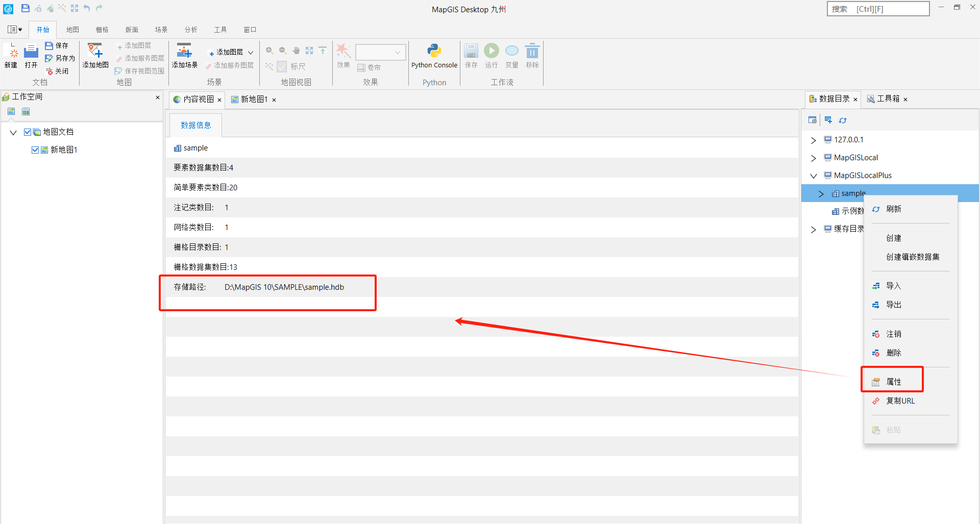Switch to the 地图 ribbon tab

click(72, 30)
